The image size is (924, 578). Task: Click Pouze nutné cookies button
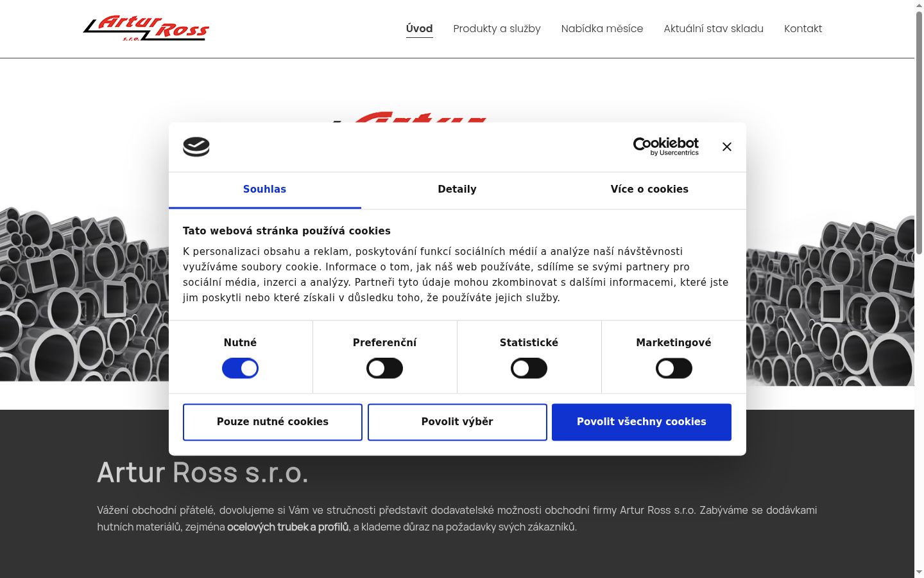point(273,422)
